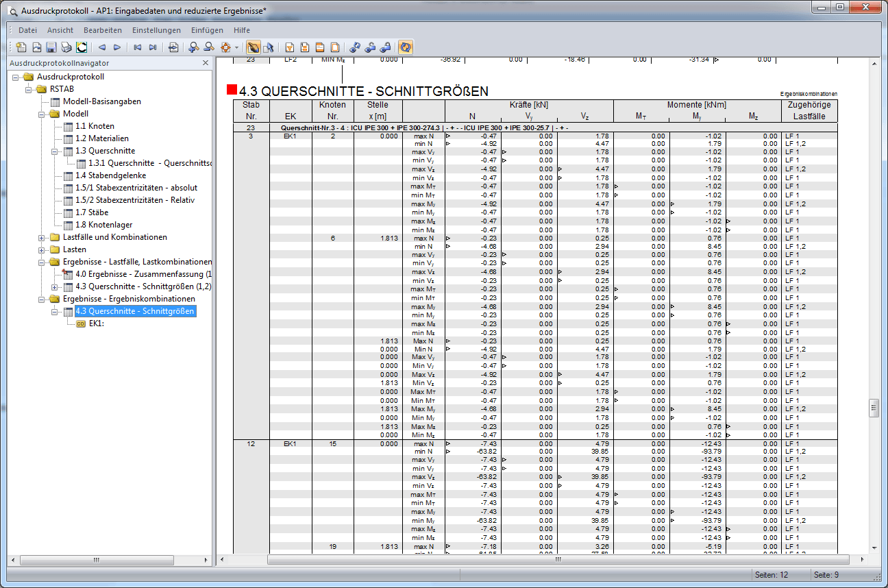Select 4.0 Ergebnisse - Zusammenfassung entry
This screenshot has width=888, height=588.
pyautogui.click(x=143, y=274)
